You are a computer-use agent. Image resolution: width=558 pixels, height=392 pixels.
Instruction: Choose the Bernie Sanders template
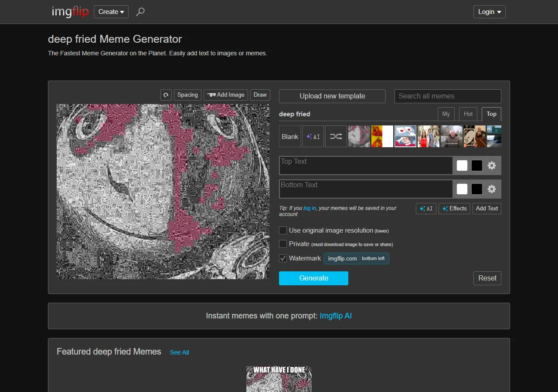(452, 136)
